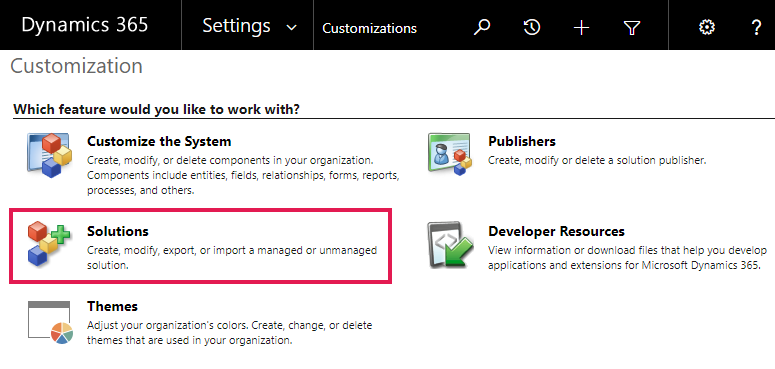The height and width of the screenshot is (369, 775).
Task: Click the Solutions description text
Action: [x=232, y=258]
